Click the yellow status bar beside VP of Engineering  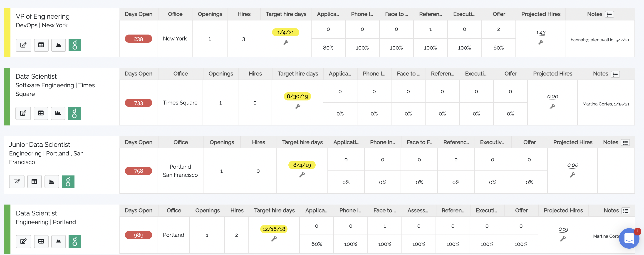pos(7,33)
